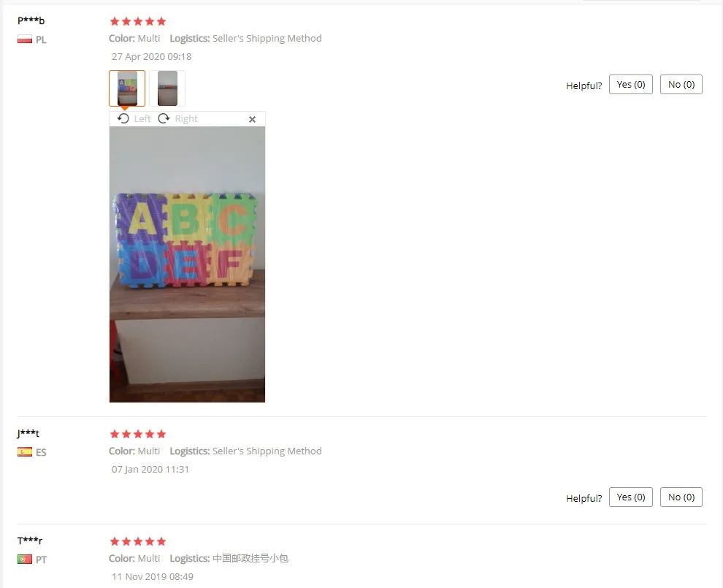Screen dimensions: 723x588
Task: Open the second review photo thumbnail
Action: pos(167,88)
